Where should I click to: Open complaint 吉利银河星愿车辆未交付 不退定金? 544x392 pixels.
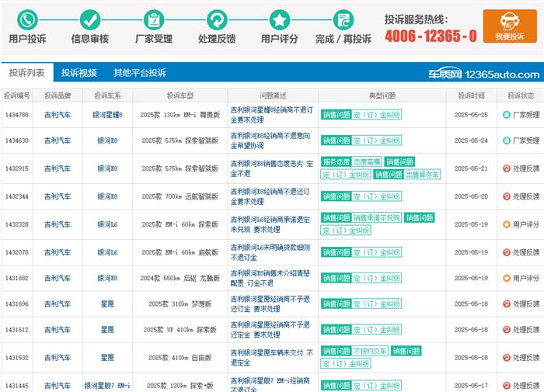click(x=272, y=358)
